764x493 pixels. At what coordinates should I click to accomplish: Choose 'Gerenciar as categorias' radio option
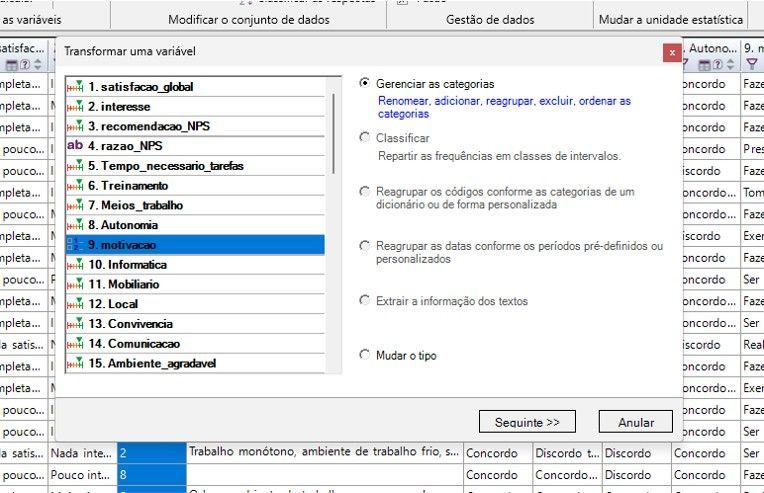click(364, 83)
